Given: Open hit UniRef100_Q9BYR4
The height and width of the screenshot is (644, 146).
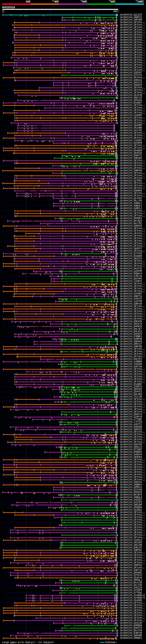Looking at the screenshot, I should pos(131,171).
